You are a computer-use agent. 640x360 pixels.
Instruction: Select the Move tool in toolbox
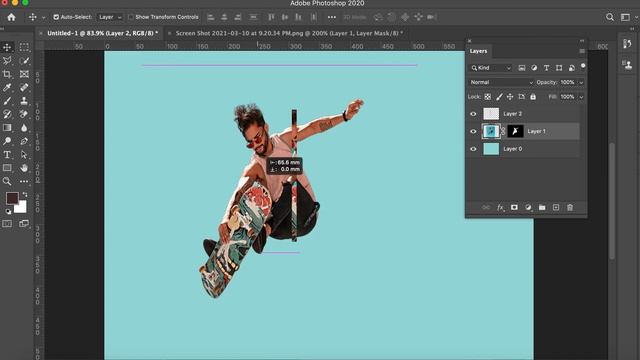pyautogui.click(x=7, y=47)
